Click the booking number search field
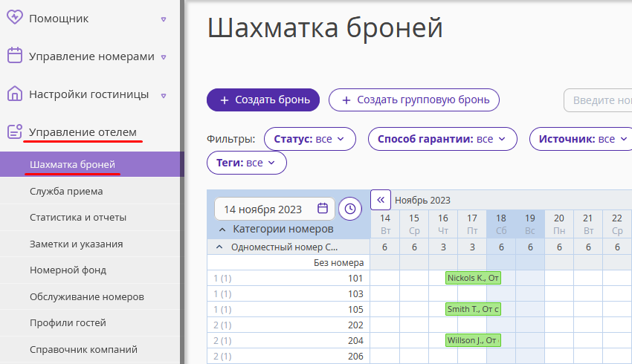The image size is (632, 364). (598, 100)
